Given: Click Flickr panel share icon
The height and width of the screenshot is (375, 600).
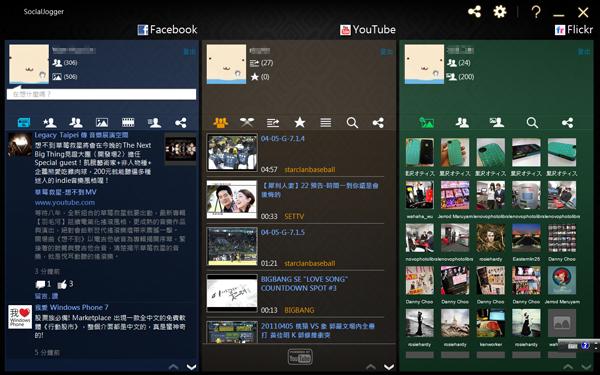Looking at the screenshot, I should click(x=567, y=122).
